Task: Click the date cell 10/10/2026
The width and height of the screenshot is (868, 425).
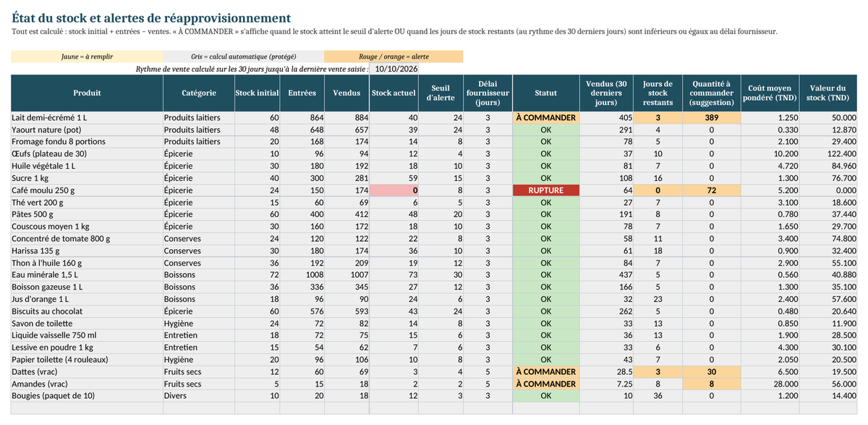Action: 393,69
